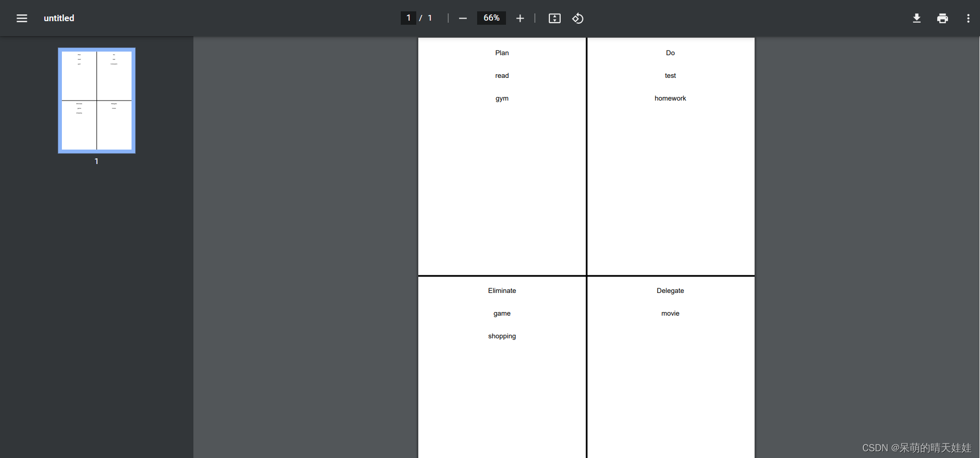Click the word 'read' in Plan quadrant
The width and height of the screenshot is (980, 458).
[x=502, y=75]
